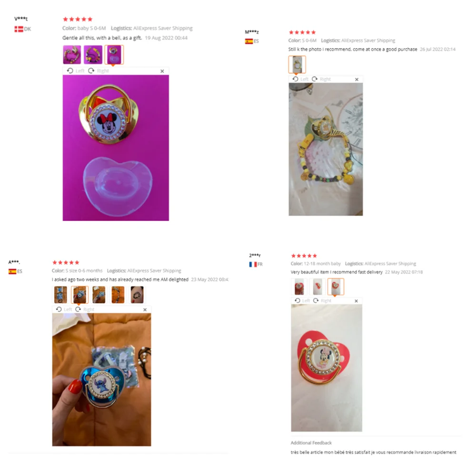Click the enlarged gold Minnie pacifier image
The width and height of the screenshot is (476, 476).
[116, 148]
